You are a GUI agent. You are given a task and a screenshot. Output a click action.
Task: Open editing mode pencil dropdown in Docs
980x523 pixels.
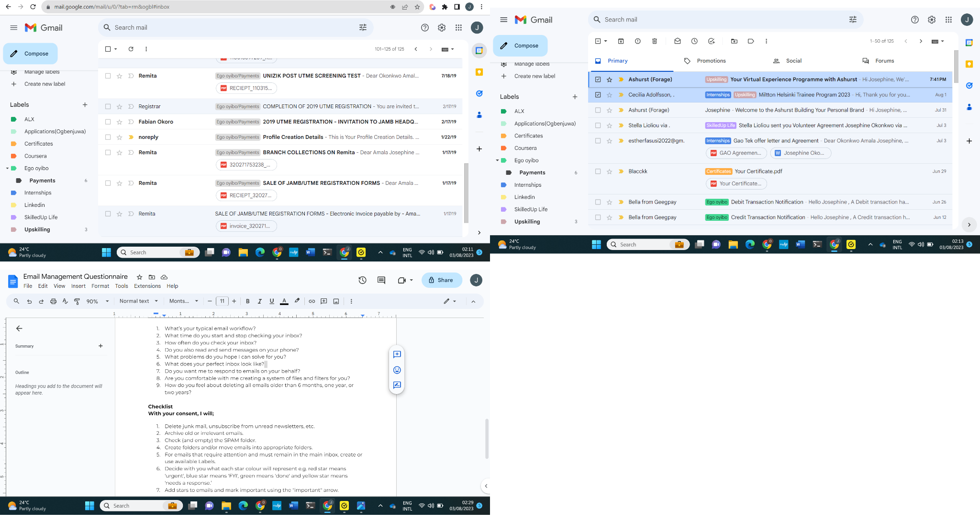pos(450,301)
